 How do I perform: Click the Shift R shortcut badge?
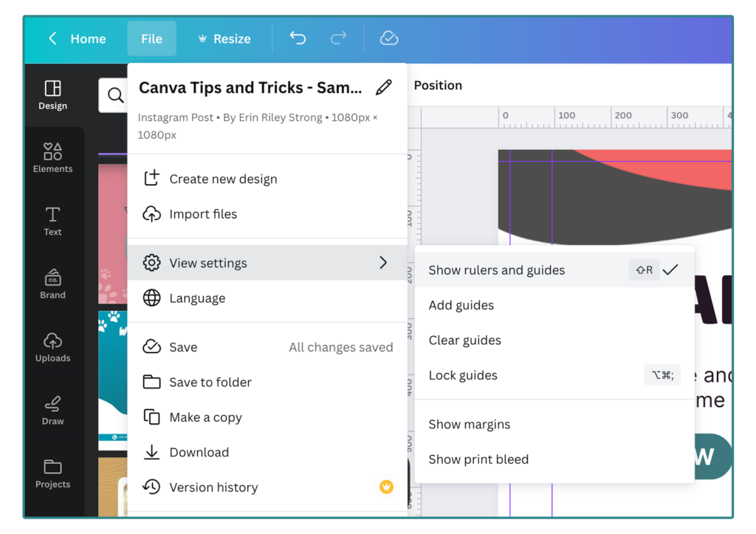[x=644, y=270]
